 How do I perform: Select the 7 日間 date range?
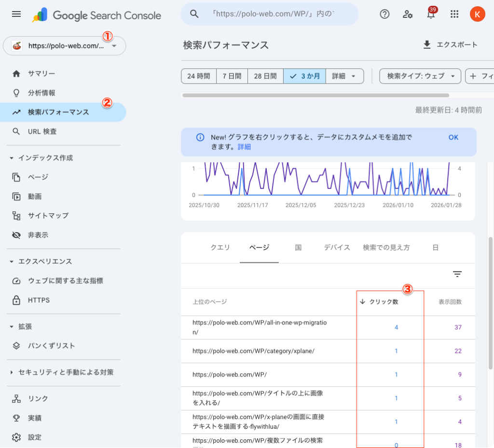point(232,76)
